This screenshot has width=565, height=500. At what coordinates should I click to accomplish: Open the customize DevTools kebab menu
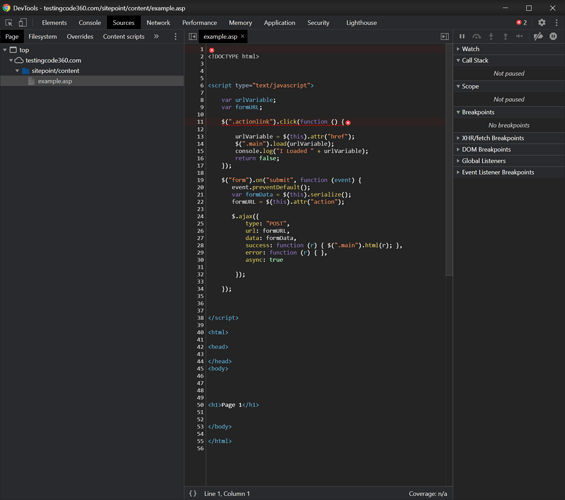click(557, 23)
